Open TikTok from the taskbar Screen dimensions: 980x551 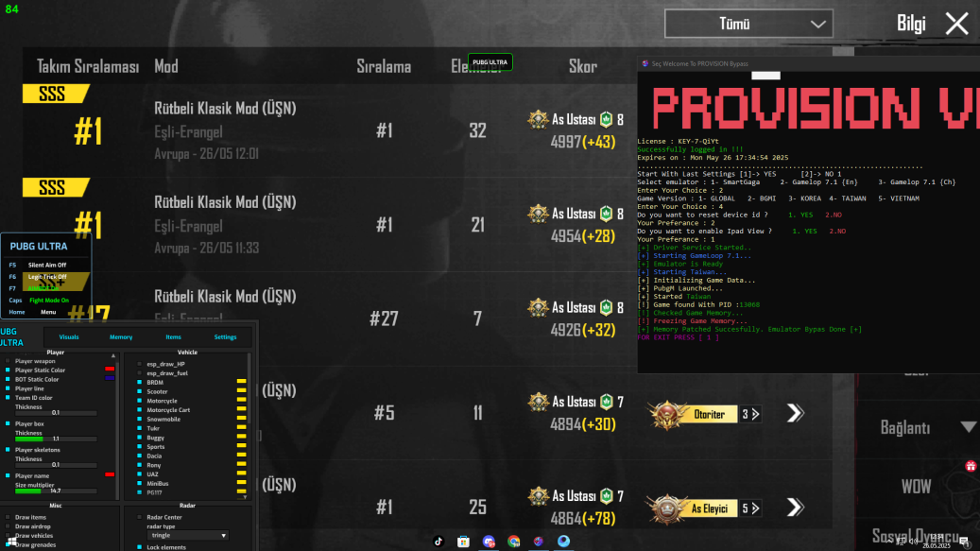(x=438, y=540)
